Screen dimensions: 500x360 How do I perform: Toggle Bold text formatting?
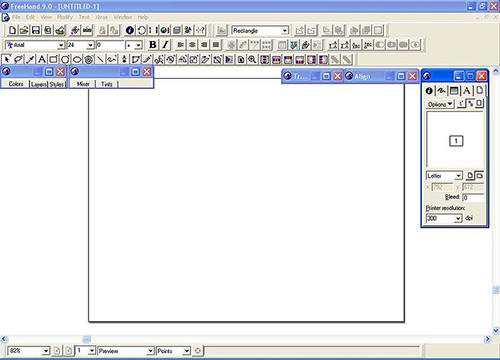point(153,45)
